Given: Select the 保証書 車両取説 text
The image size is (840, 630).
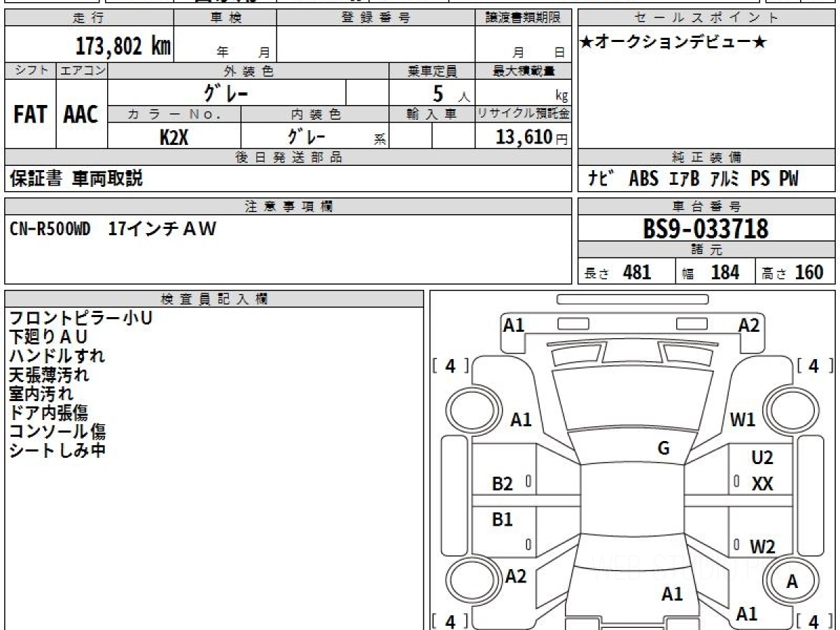Looking at the screenshot, I should (76, 178).
